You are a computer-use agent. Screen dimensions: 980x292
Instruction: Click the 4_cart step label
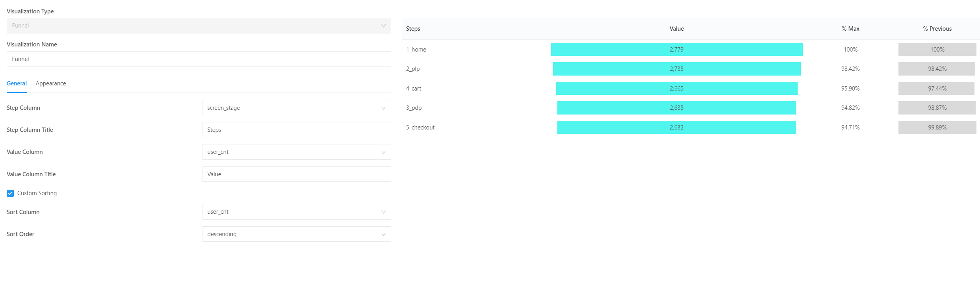(414, 89)
